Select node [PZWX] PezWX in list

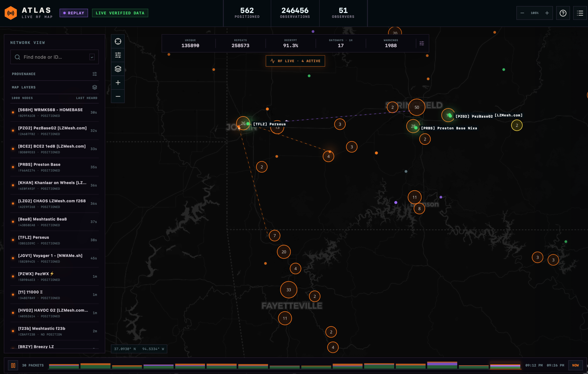(x=54, y=276)
